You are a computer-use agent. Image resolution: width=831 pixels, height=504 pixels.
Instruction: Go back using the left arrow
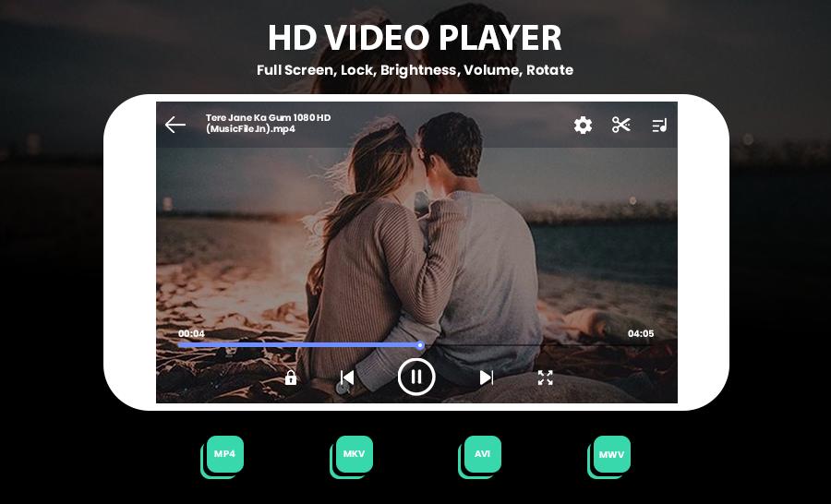tap(175, 125)
